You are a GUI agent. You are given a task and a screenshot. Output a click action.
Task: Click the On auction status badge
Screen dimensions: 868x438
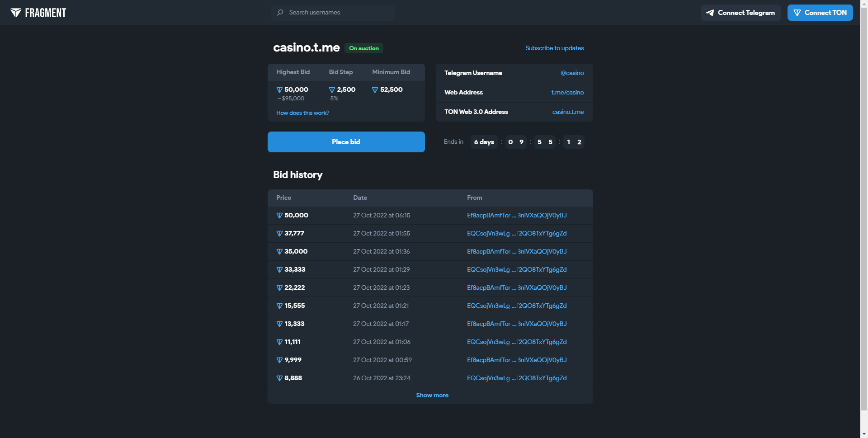tap(364, 48)
